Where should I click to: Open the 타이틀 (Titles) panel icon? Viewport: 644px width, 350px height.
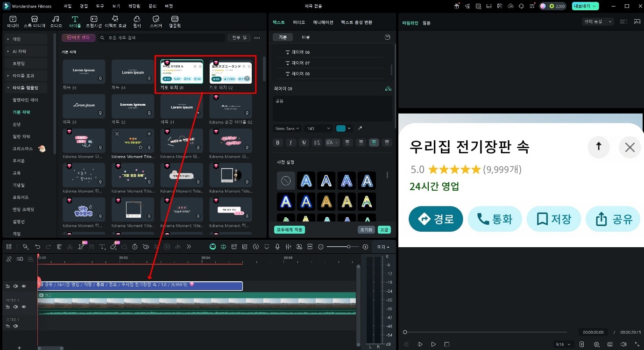(75, 21)
